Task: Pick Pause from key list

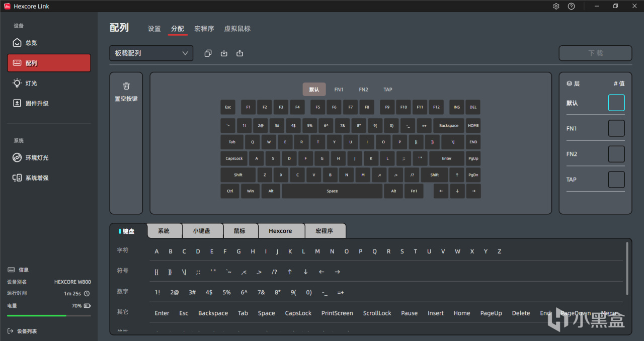Action: point(409,313)
